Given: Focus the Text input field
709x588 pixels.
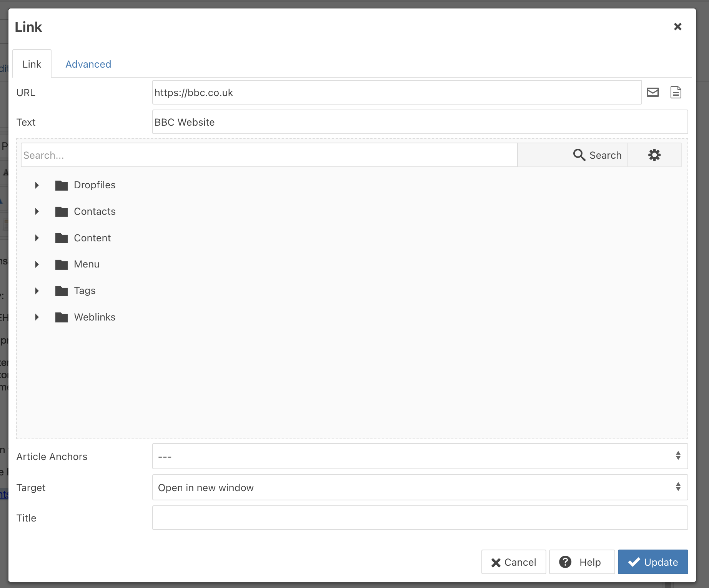Looking at the screenshot, I should coord(420,122).
